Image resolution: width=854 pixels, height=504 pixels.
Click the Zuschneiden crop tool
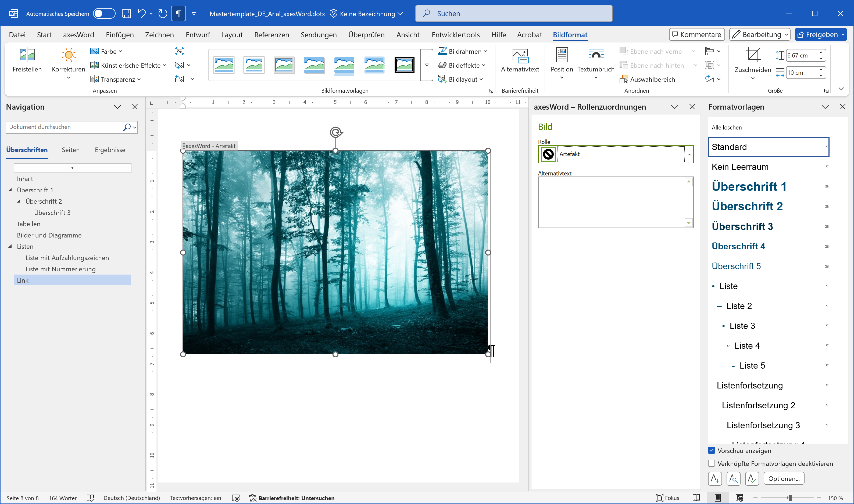click(753, 55)
